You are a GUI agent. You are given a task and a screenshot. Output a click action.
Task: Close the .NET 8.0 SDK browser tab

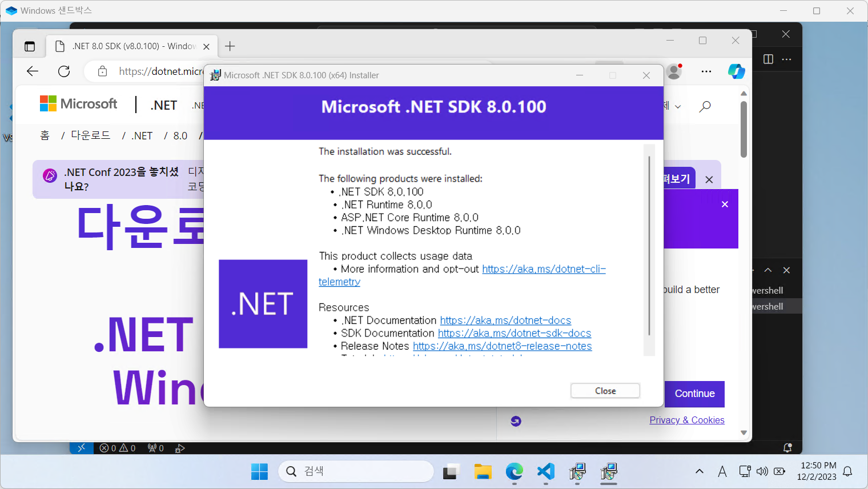(207, 46)
